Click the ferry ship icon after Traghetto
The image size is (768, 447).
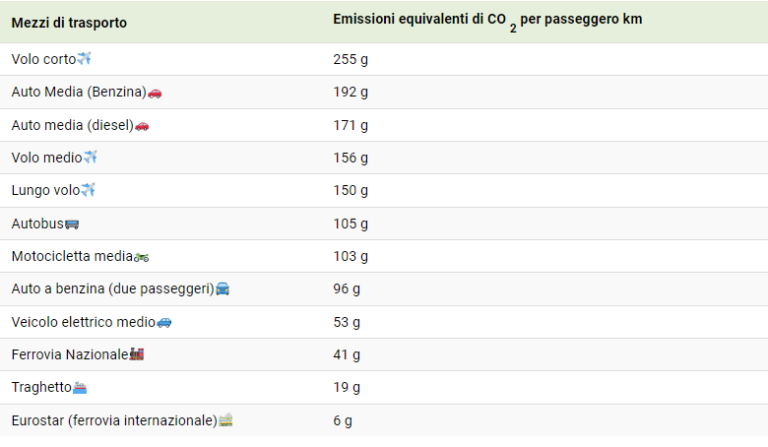80,388
